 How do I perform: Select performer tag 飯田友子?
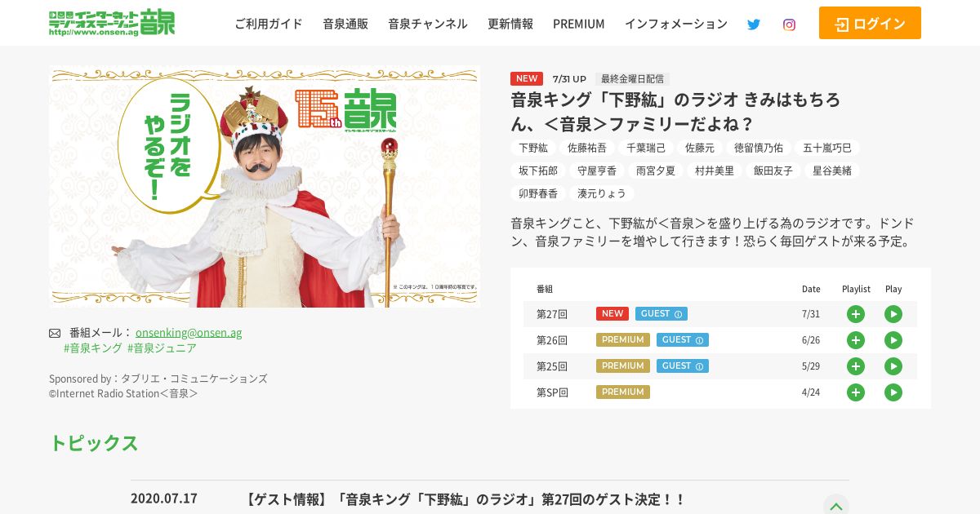click(773, 171)
